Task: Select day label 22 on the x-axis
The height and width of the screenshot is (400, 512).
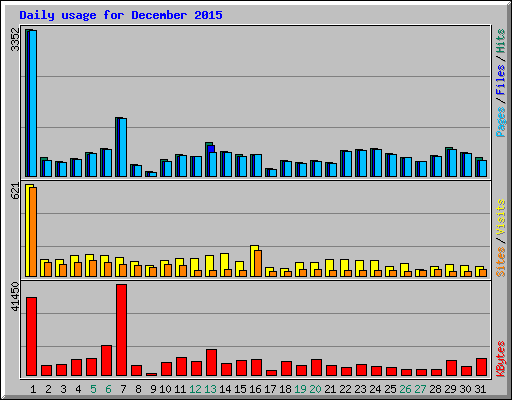Action: point(345,389)
